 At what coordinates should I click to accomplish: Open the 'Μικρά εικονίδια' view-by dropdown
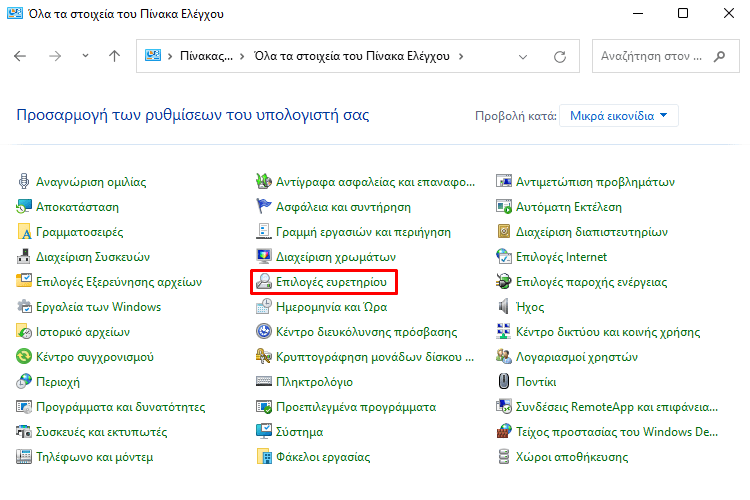pos(618,116)
